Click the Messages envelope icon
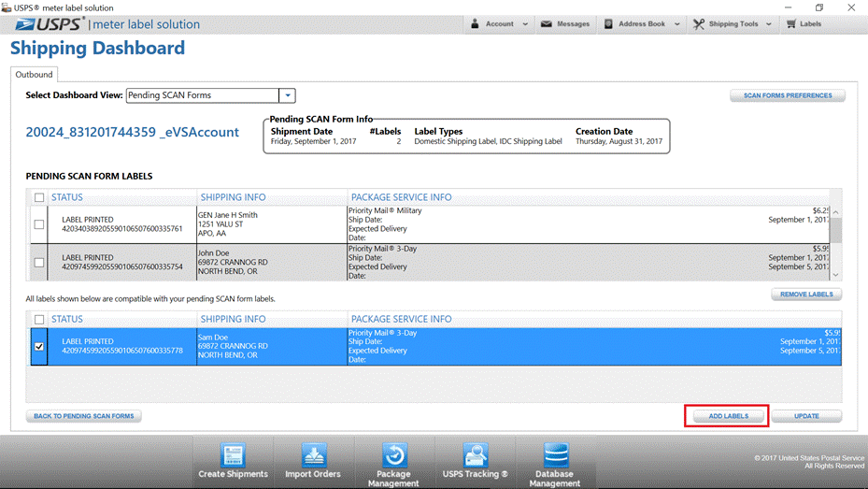Viewport: 868px width, 489px height. [547, 23]
